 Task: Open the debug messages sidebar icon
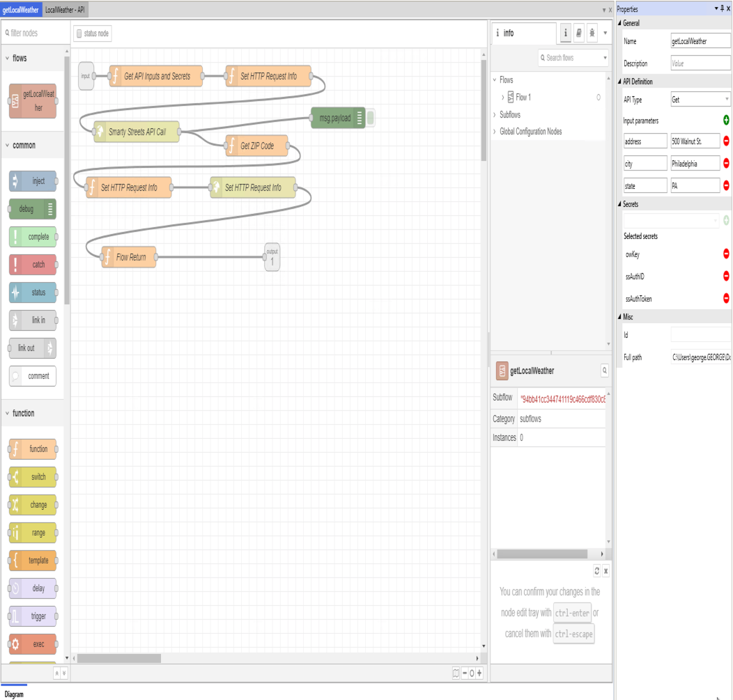point(592,33)
